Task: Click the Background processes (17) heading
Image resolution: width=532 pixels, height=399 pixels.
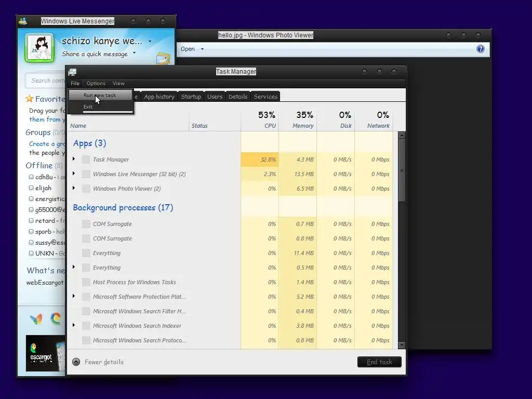Action: coord(123,208)
